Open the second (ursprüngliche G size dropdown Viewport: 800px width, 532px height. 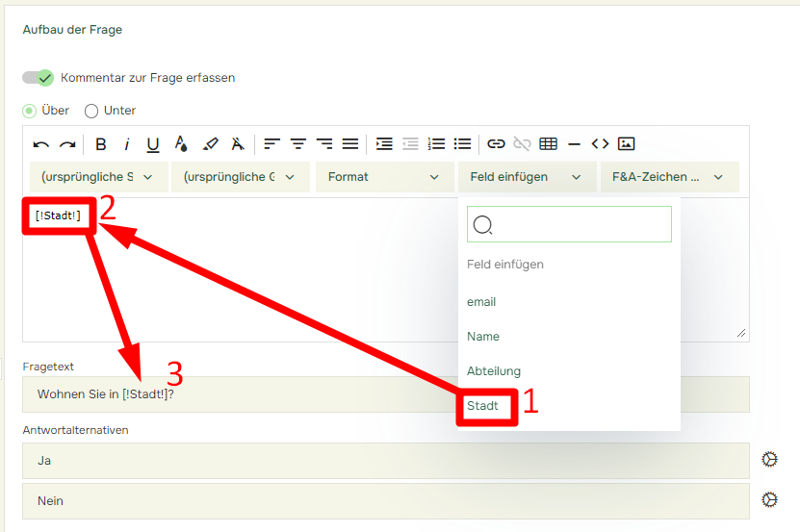[x=241, y=177]
